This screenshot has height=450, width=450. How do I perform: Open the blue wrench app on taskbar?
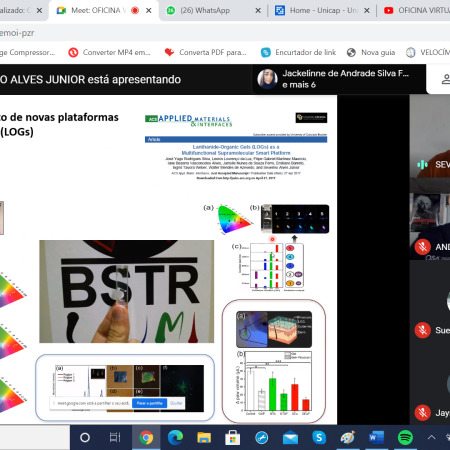coord(262,437)
